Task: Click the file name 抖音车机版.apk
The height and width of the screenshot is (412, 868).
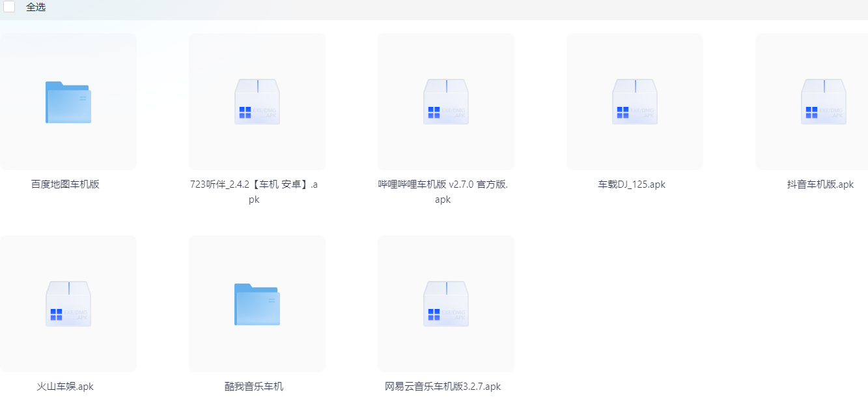Action: (x=820, y=184)
